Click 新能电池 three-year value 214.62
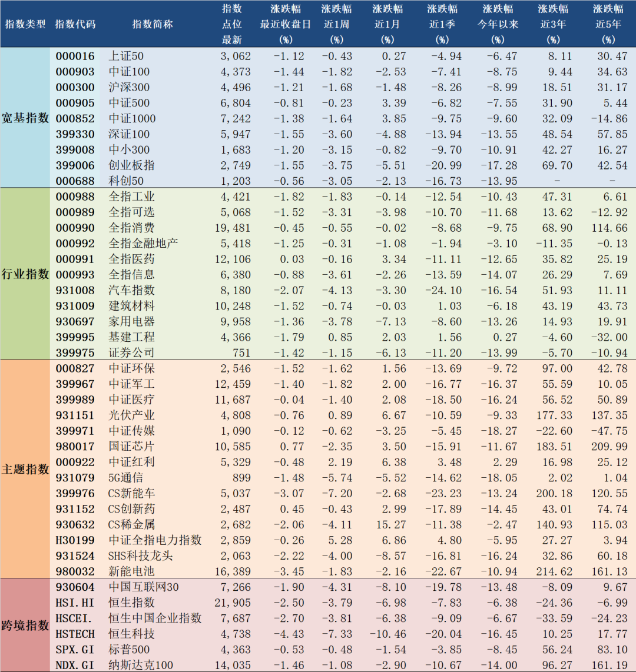 coord(554,572)
